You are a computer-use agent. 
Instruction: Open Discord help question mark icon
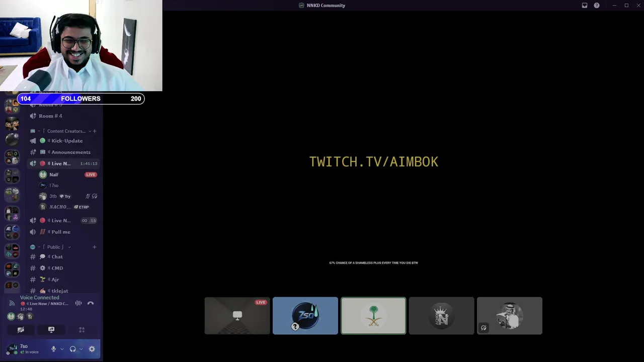click(x=597, y=6)
